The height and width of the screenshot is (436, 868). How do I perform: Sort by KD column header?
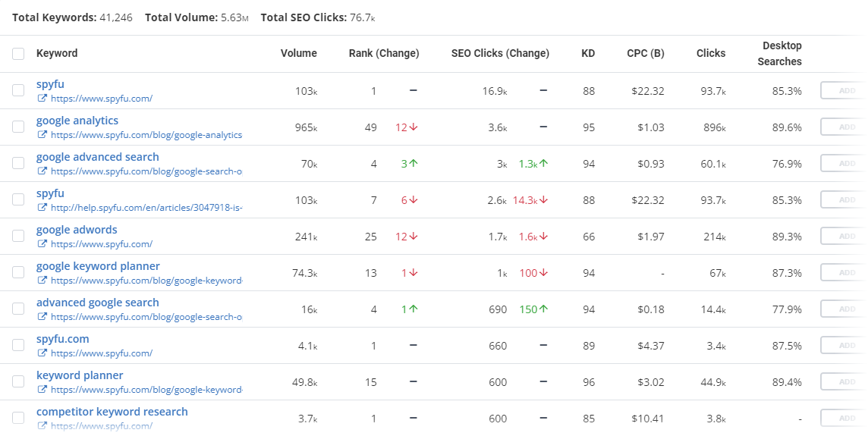tap(588, 53)
